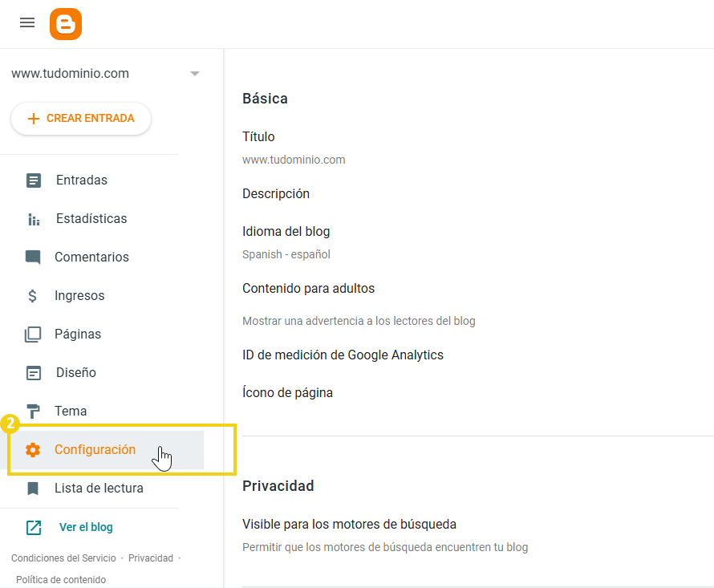
Task: Click the Lista de lectura bookmark icon
Action: (33, 489)
